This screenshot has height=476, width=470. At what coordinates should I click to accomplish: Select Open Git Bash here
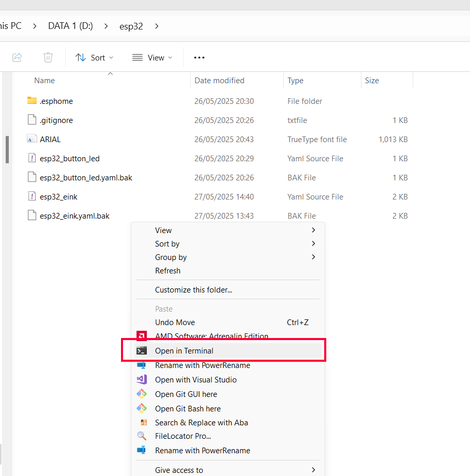tap(228, 408)
